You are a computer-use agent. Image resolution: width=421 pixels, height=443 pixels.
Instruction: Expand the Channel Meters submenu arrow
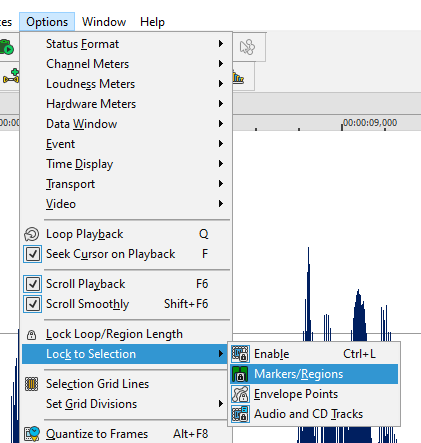(x=221, y=64)
